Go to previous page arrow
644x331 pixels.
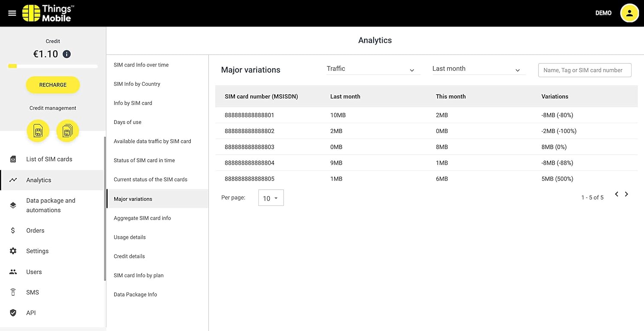tap(617, 194)
